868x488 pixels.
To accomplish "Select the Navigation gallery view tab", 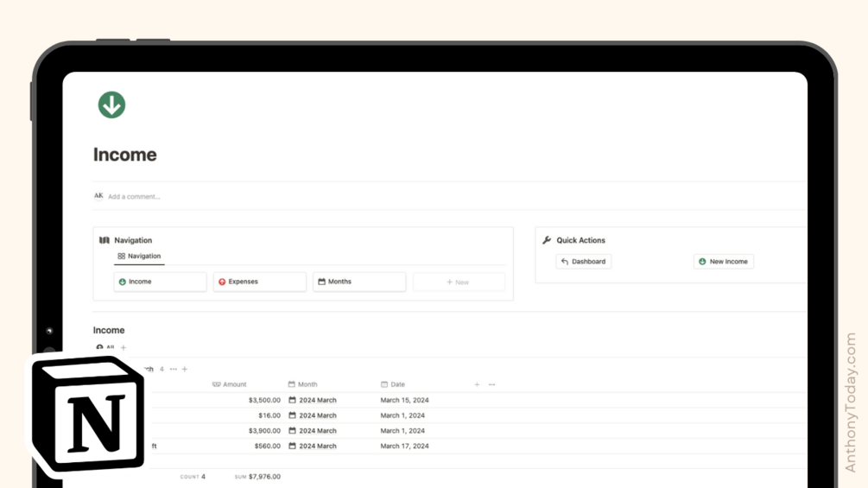I will (139, 257).
